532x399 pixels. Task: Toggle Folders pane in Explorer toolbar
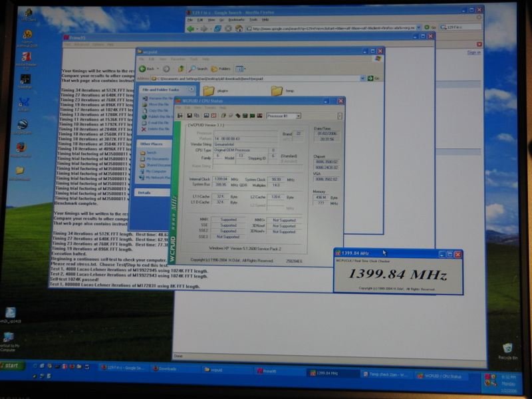point(221,69)
